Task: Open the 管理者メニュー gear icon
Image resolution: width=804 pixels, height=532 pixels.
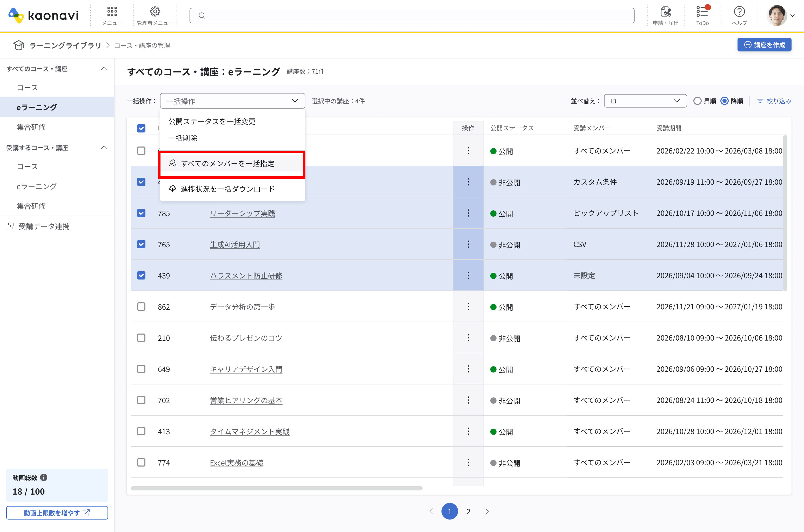Action: [x=155, y=11]
